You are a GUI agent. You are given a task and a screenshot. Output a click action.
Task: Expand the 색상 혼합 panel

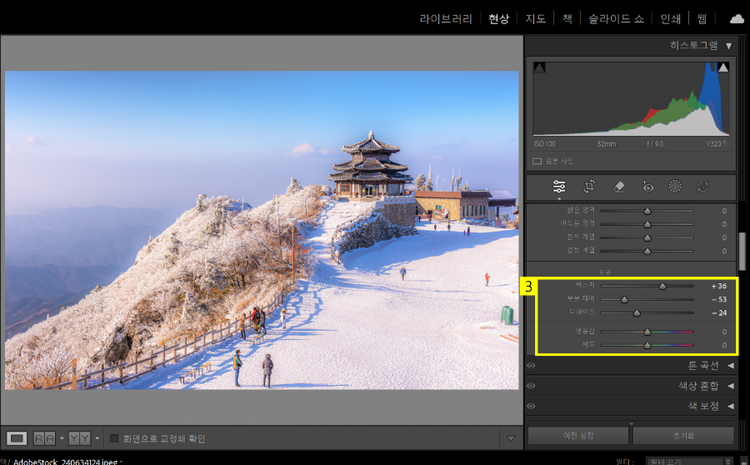[x=731, y=386]
